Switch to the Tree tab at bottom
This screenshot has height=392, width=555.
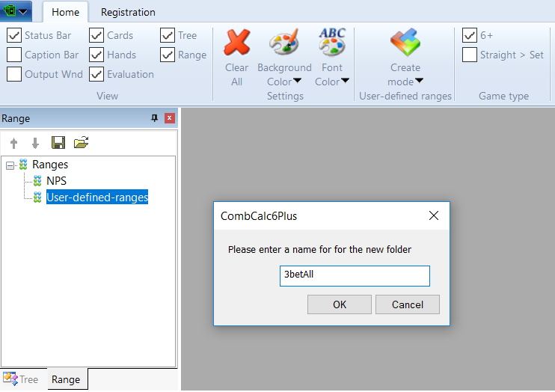click(22, 379)
